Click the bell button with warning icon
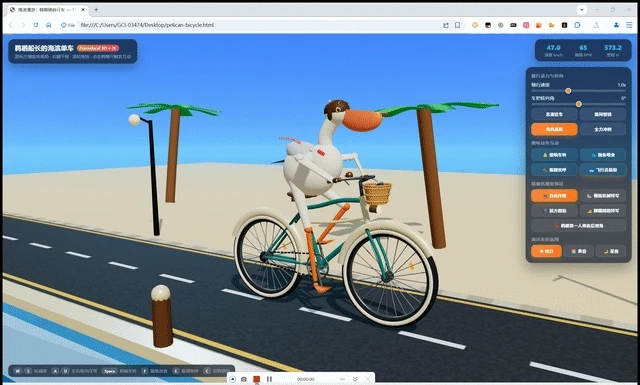This screenshot has width=640, height=385. [x=554, y=155]
